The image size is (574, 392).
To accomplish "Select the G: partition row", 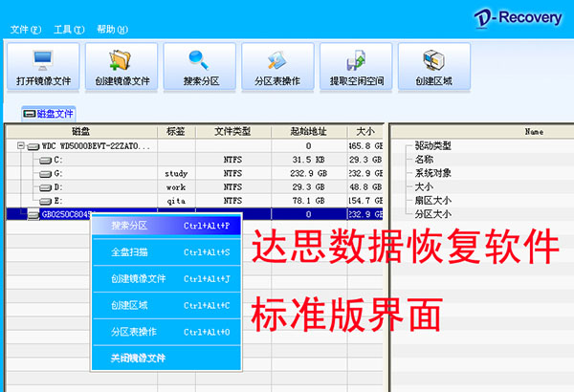I will tap(194, 173).
